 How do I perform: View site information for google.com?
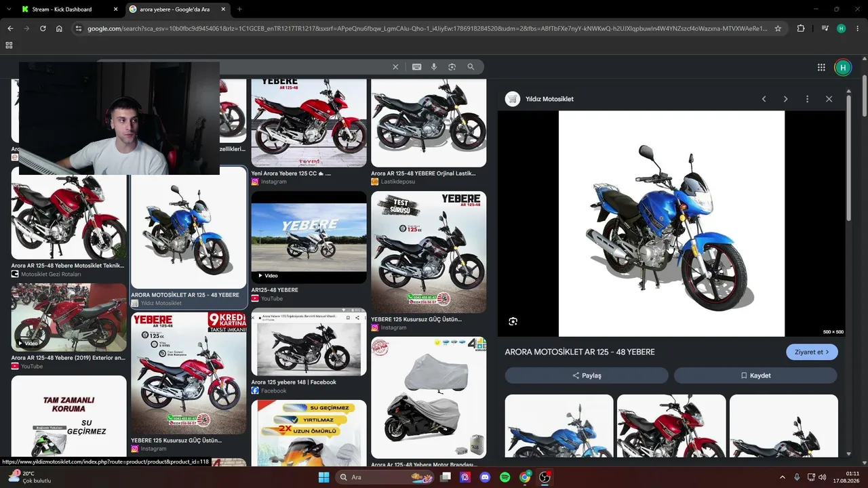pos(78,28)
